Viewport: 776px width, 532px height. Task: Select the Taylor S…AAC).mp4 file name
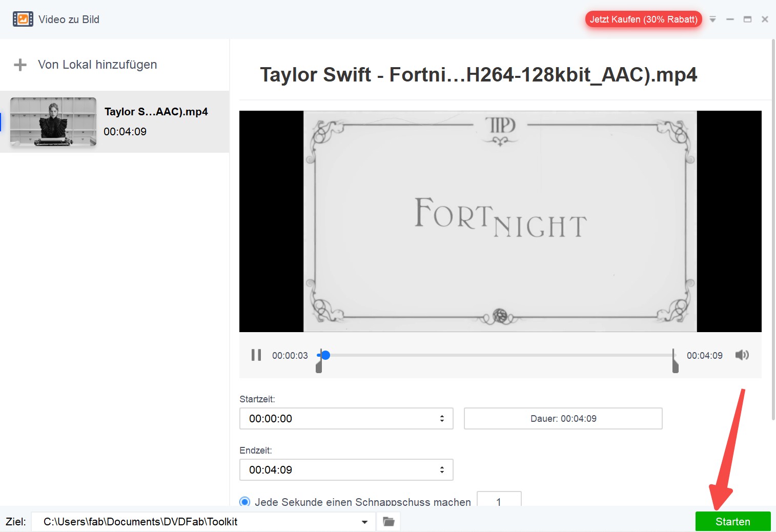tap(156, 112)
